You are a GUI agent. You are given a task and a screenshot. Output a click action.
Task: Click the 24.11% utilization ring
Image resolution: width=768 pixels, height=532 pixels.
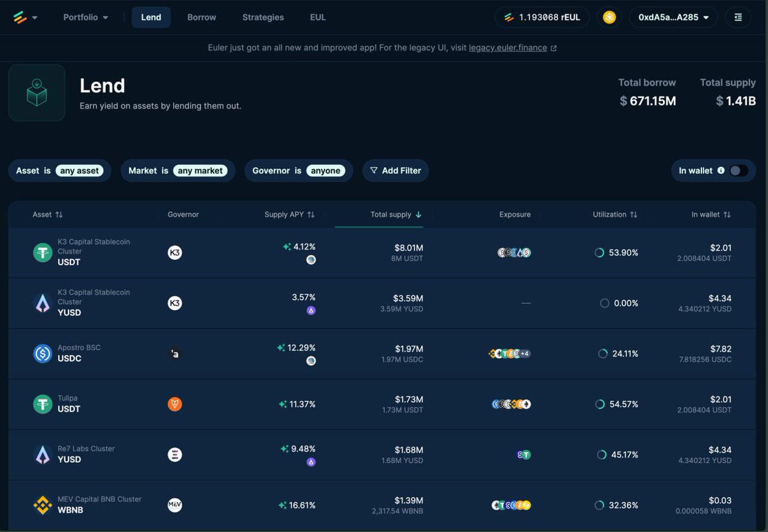click(603, 354)
